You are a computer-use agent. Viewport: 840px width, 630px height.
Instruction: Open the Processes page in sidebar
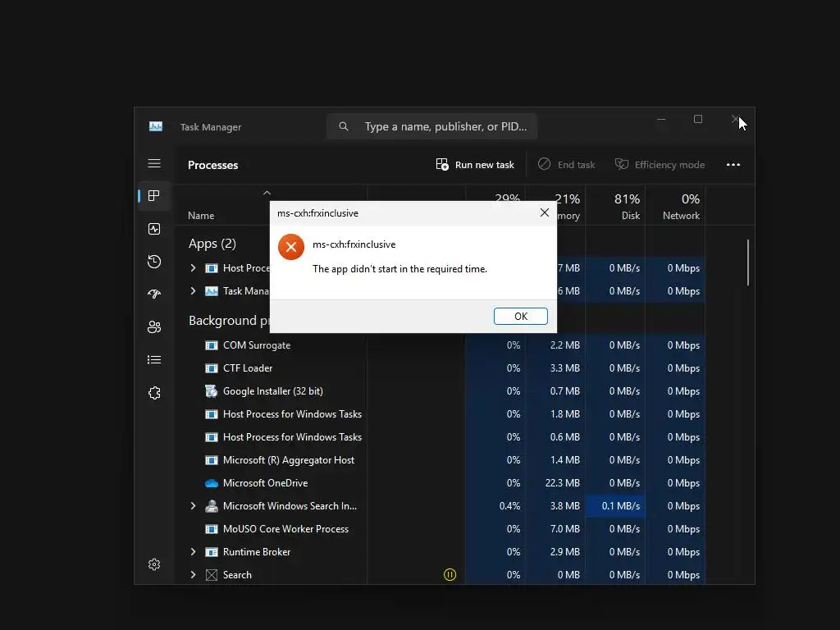pyautogui.click(x=154, y=195)
